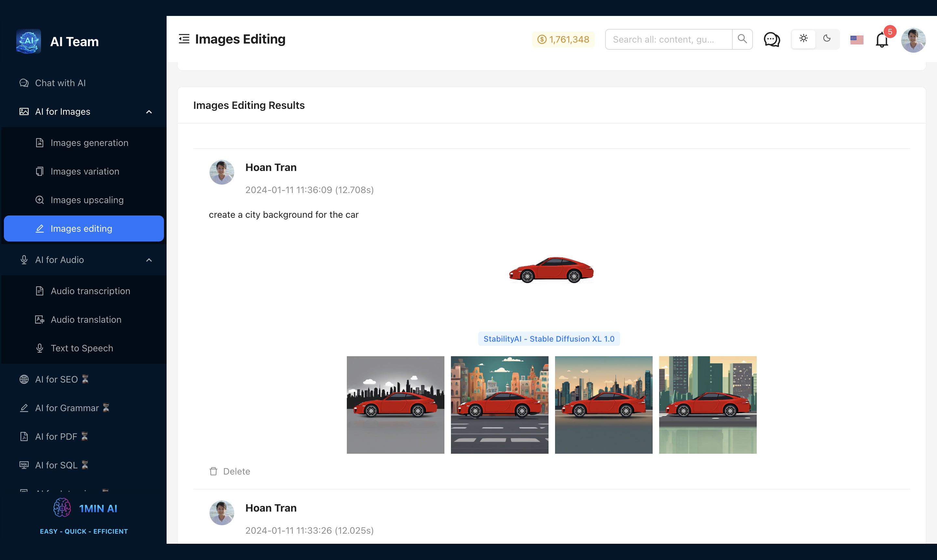Open Audio transcription menu item

(x=90, y=291)
